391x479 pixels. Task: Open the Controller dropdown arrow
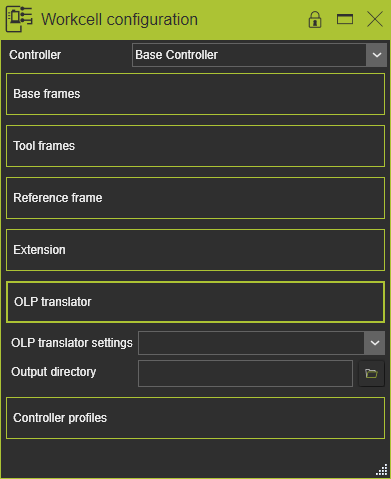pos(376,55)
